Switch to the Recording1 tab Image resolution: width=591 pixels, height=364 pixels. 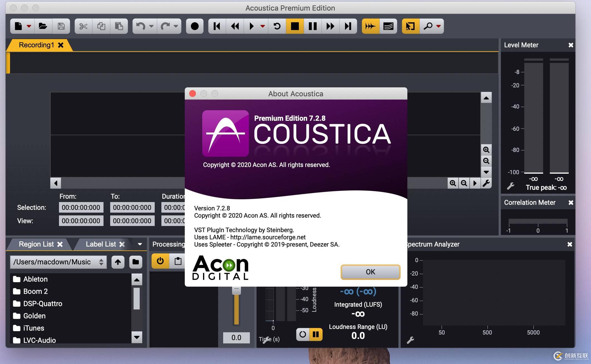tap(36, 45)
